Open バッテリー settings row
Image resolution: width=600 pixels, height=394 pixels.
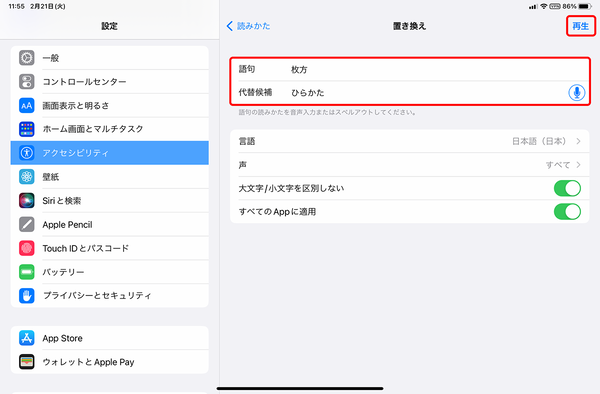[x=109, y=272]
